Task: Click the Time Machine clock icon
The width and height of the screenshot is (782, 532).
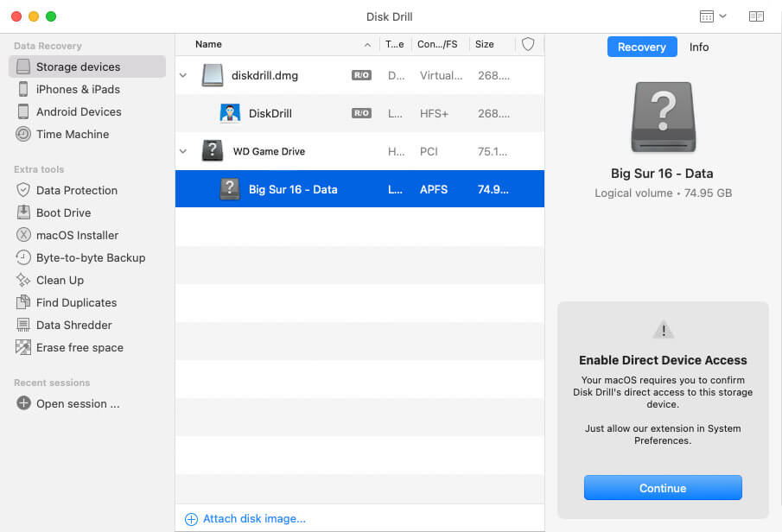Action: (x=23, y=134)
